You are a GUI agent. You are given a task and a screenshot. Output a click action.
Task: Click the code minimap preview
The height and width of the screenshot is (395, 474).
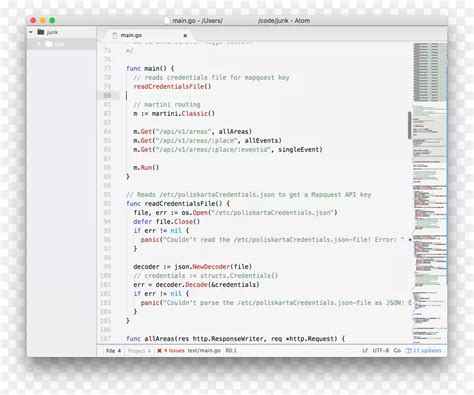[x=429, y=193]
